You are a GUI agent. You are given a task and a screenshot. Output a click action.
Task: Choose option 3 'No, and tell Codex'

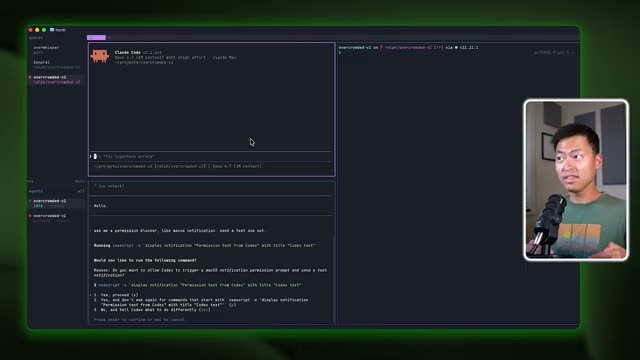point(152,310)
